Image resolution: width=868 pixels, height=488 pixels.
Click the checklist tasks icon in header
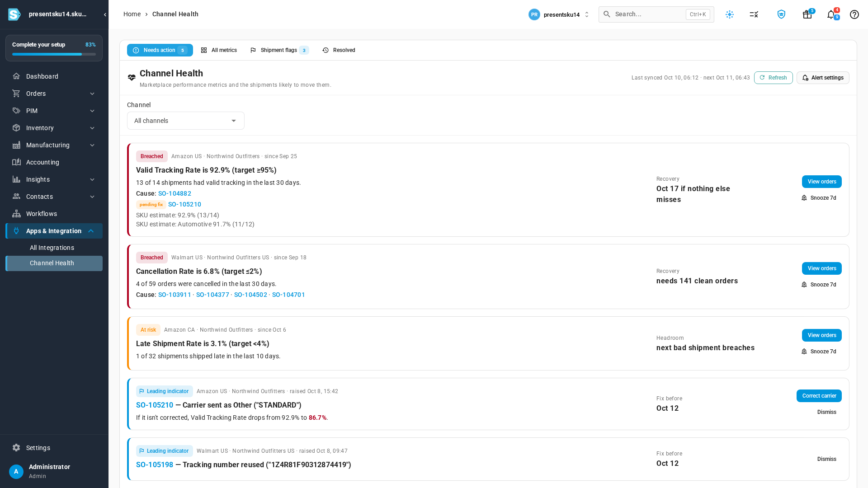pyautogui.click(x=754, y=14)
